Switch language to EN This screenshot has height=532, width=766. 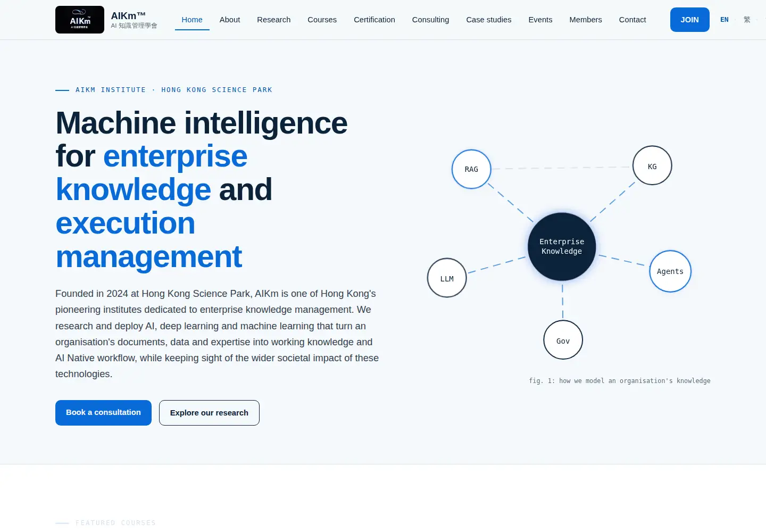click(725, 20)
